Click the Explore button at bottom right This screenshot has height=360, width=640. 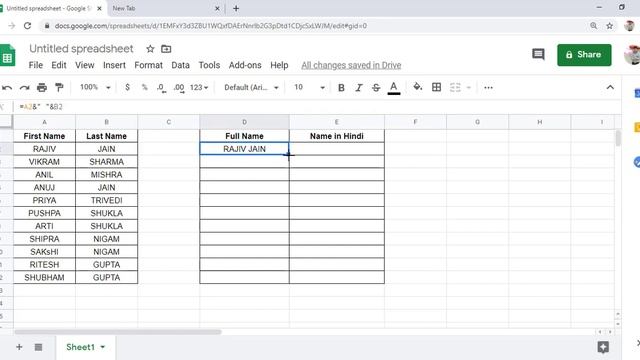pos(603,347)
